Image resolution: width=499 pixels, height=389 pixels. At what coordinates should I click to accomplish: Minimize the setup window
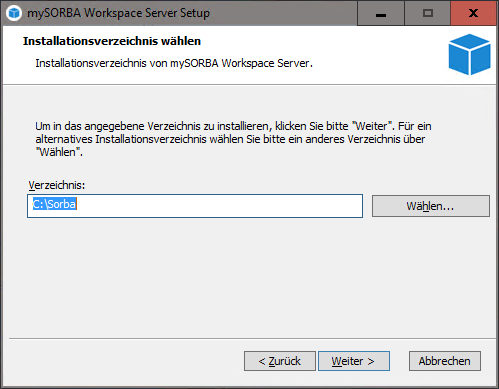[x=381, y=13]
